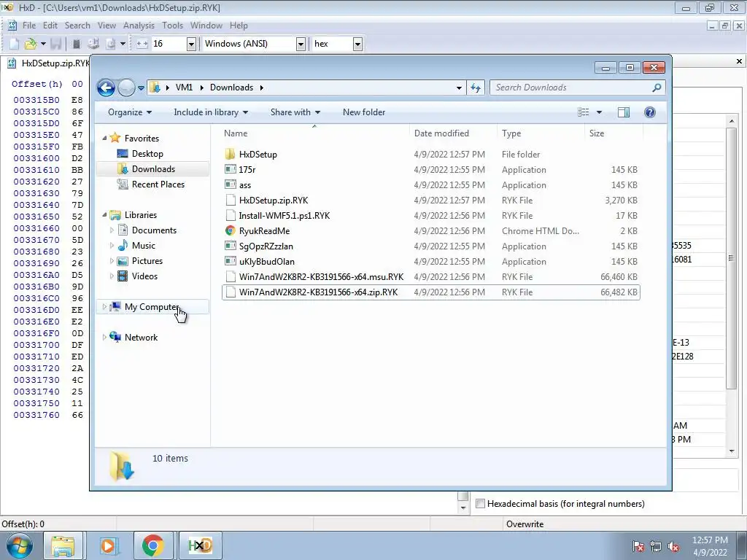The image size is (747, 560).
Task: Select the uKlyBbudOlan application icon
Action: [230, 262]
